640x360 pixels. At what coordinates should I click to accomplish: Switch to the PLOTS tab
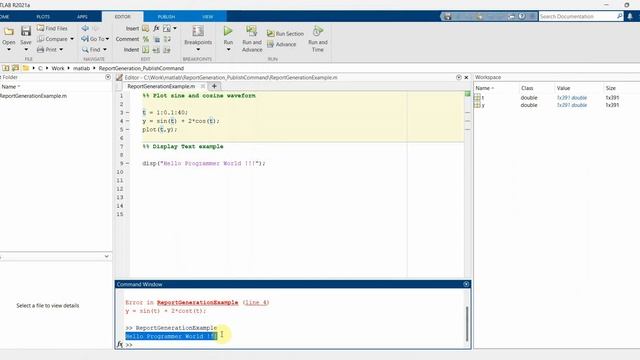43,17
